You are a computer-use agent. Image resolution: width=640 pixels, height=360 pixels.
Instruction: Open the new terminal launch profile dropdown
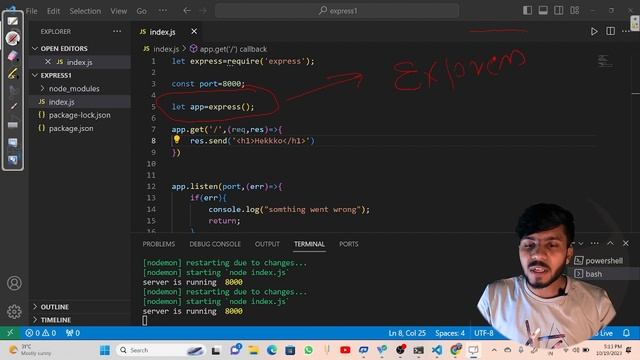tap(581, 243)
